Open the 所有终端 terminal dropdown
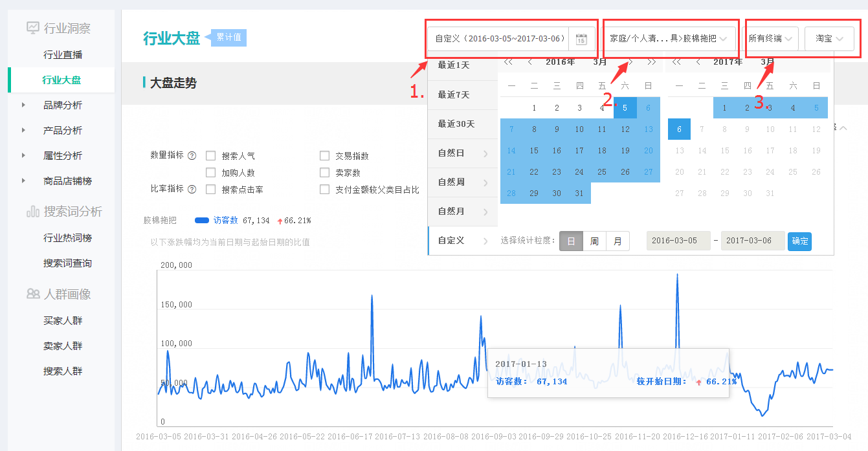 770,39
